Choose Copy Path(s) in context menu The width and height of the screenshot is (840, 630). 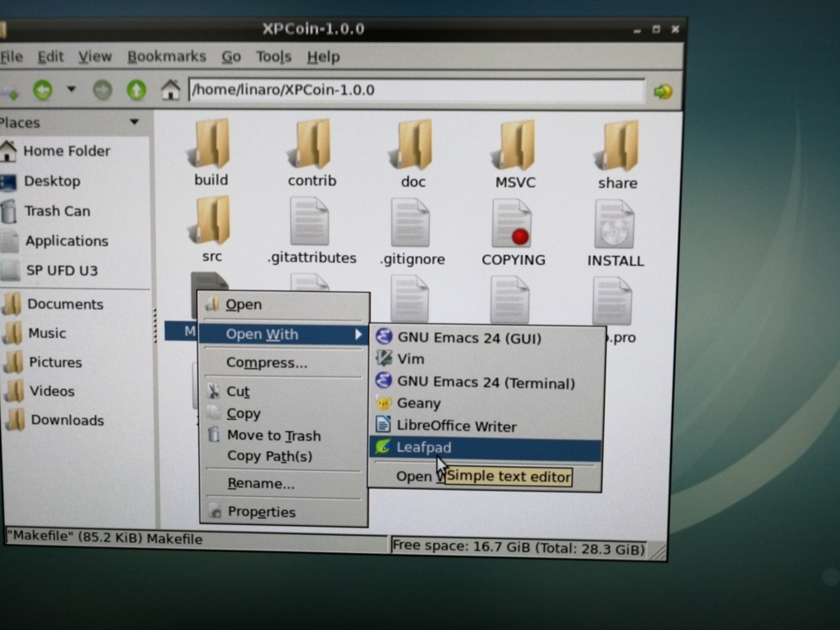(283, 456)
